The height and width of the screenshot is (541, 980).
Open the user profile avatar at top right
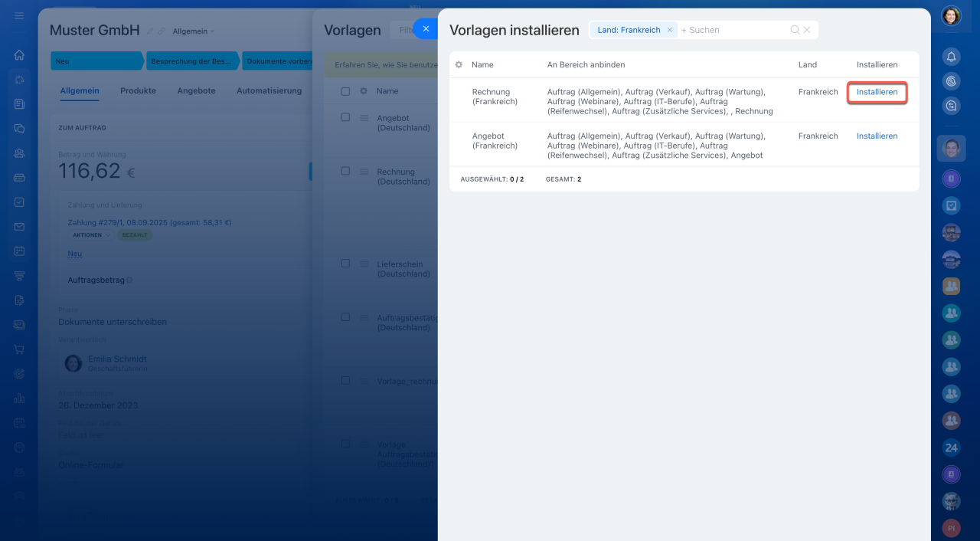(x=951, y=16)
